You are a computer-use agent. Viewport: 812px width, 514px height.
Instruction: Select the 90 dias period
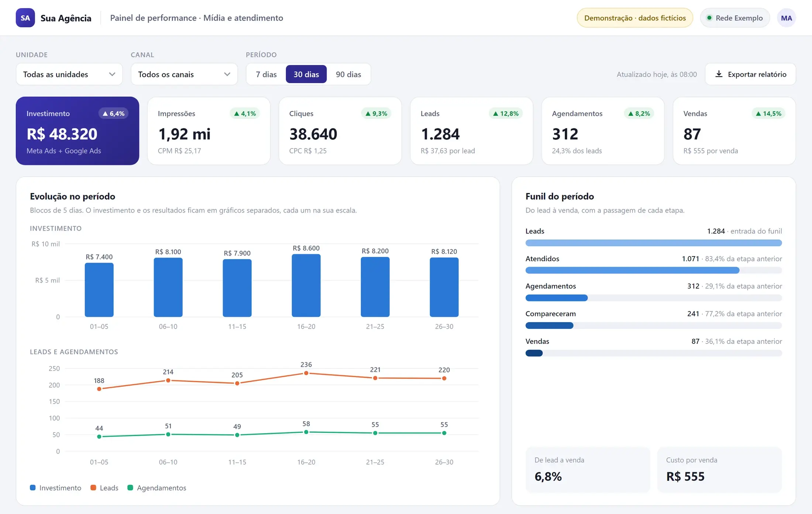[x=348, y=74]
